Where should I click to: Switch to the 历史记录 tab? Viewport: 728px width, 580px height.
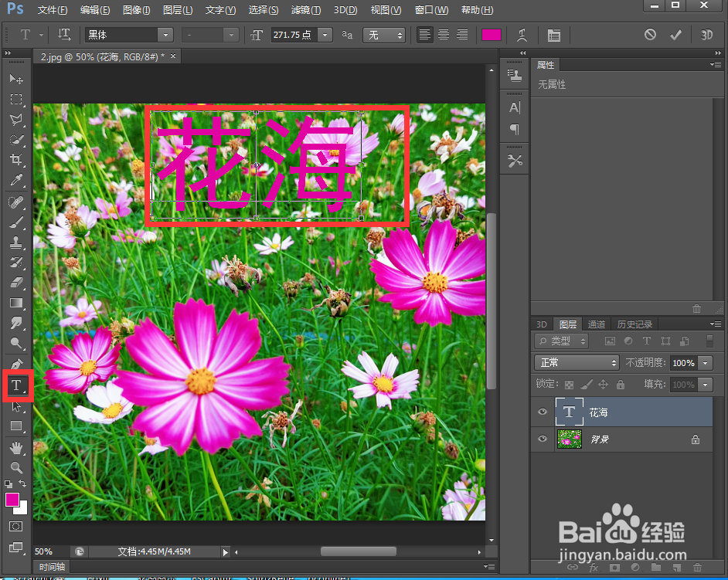pyautogui.click(x=634, y=324)
